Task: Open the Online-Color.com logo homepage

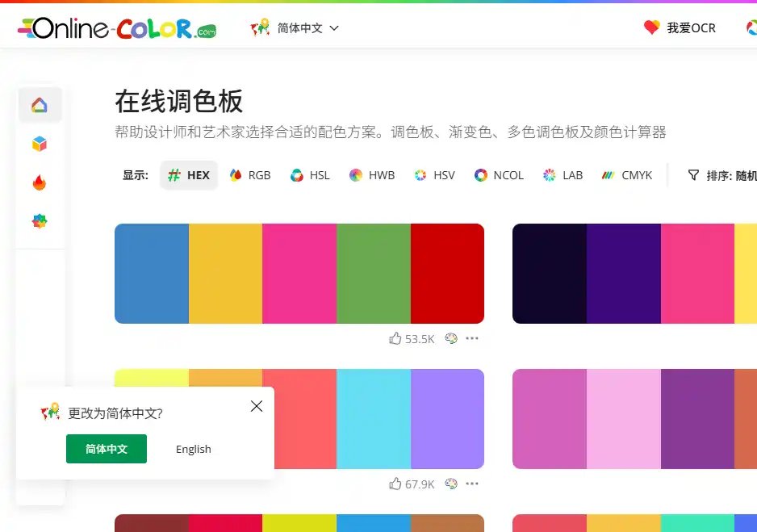Action: pos(117,28)
